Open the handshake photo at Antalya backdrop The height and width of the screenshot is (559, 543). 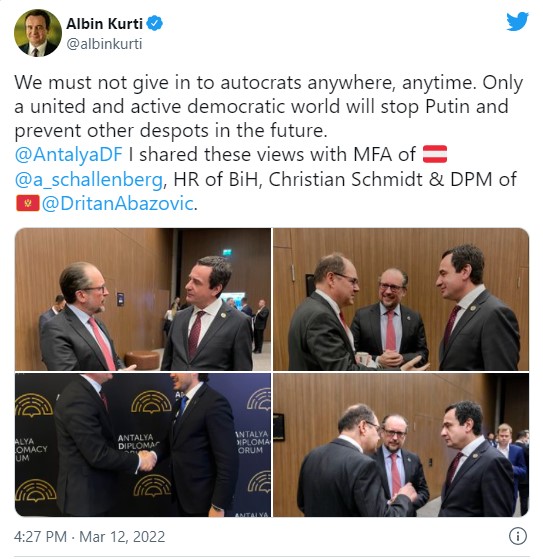[143, 445]
